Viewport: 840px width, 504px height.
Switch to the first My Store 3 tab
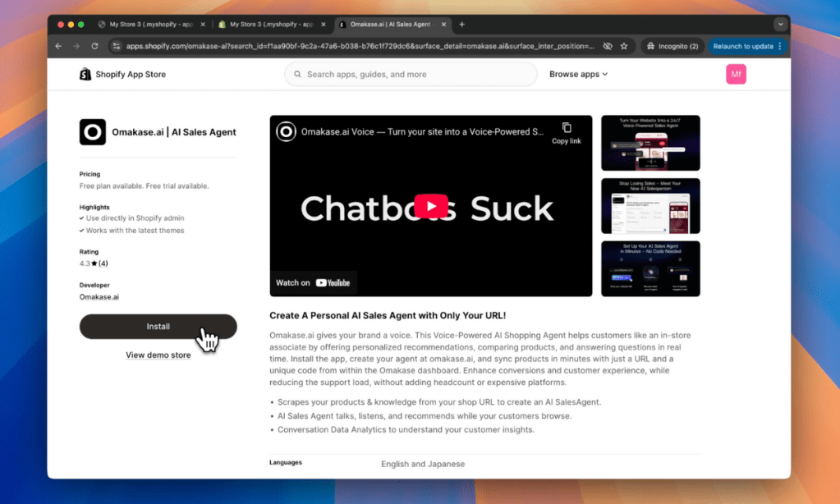149,25
